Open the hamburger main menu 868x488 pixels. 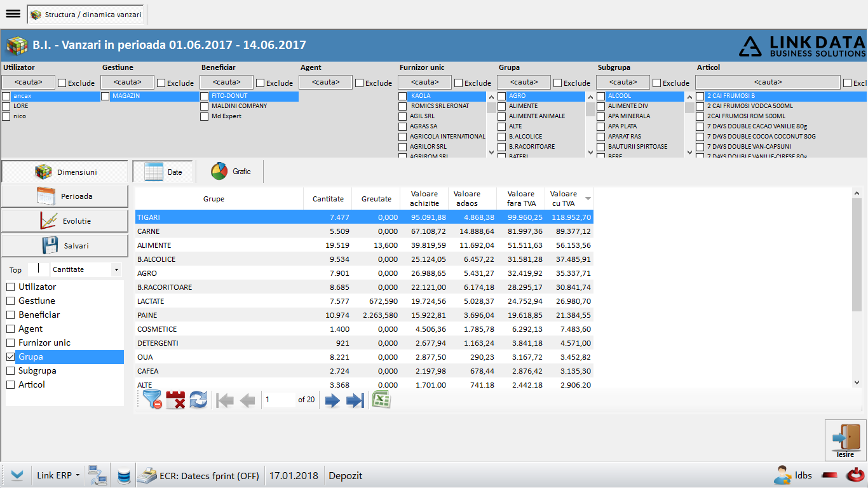coord(13,13)
